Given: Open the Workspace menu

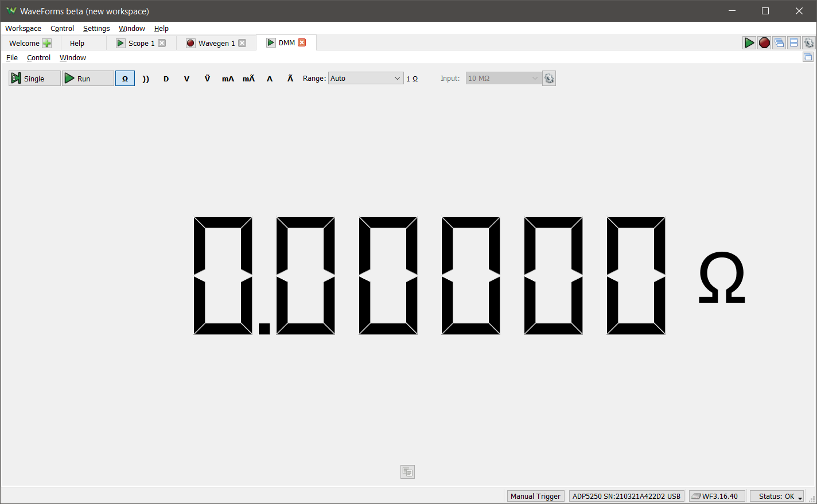Looking at the screenshot, I should click(23, 28).
